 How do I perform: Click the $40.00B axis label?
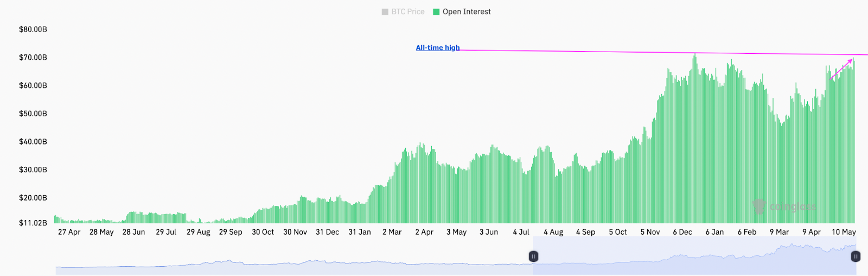33,141
